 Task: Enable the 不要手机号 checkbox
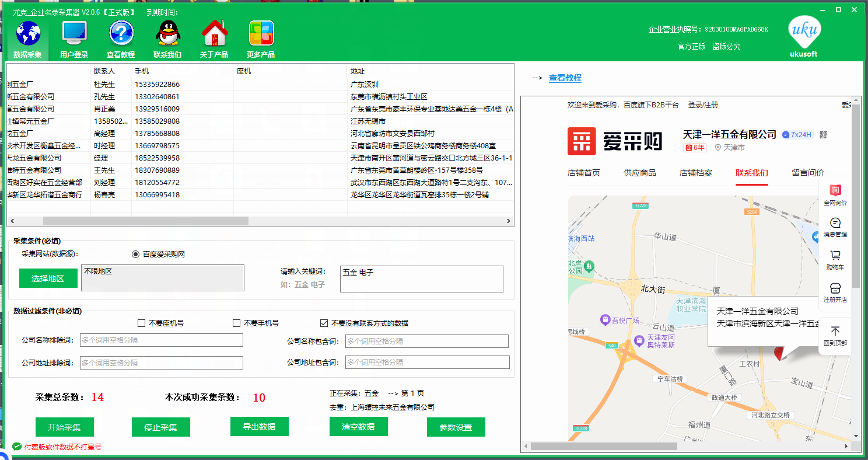[236, 323]
